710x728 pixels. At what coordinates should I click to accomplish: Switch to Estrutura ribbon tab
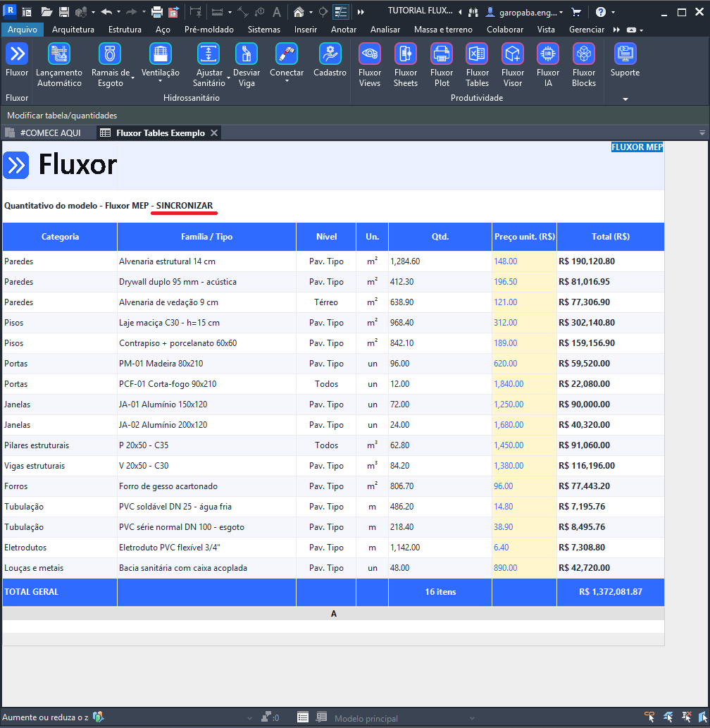point(125,30)
